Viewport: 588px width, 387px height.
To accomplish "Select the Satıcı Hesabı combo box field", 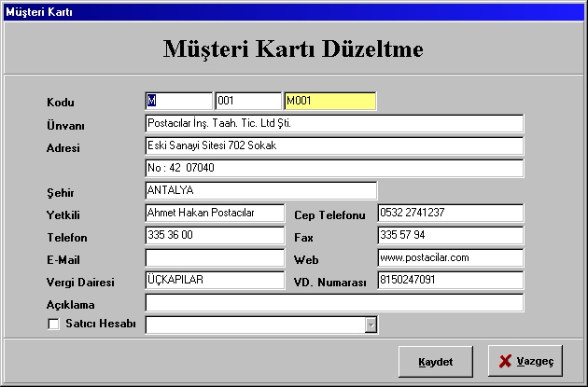I will [254, 325].
